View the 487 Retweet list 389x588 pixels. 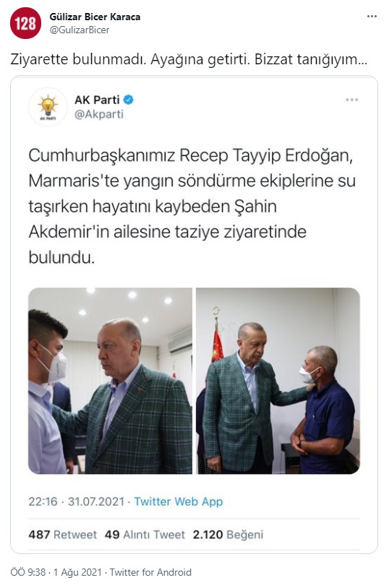click(x=62, y=535)
